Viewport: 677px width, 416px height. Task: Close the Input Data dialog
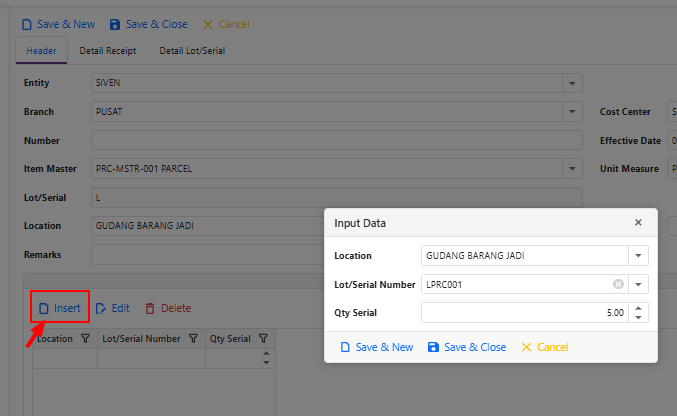pyautogui.click(x=638, y=222)
